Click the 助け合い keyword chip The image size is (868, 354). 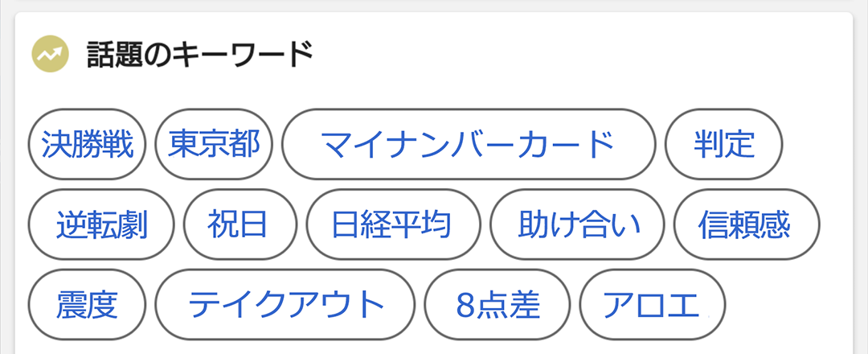[x=577, y=224]
